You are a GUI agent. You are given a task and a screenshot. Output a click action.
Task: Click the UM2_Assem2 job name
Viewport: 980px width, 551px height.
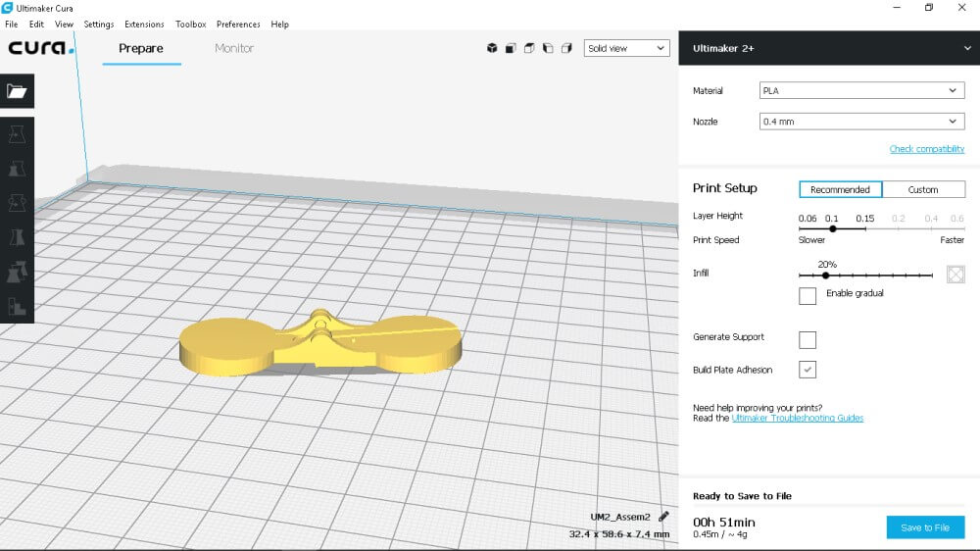pyautogui.click(x=620, y=517)
